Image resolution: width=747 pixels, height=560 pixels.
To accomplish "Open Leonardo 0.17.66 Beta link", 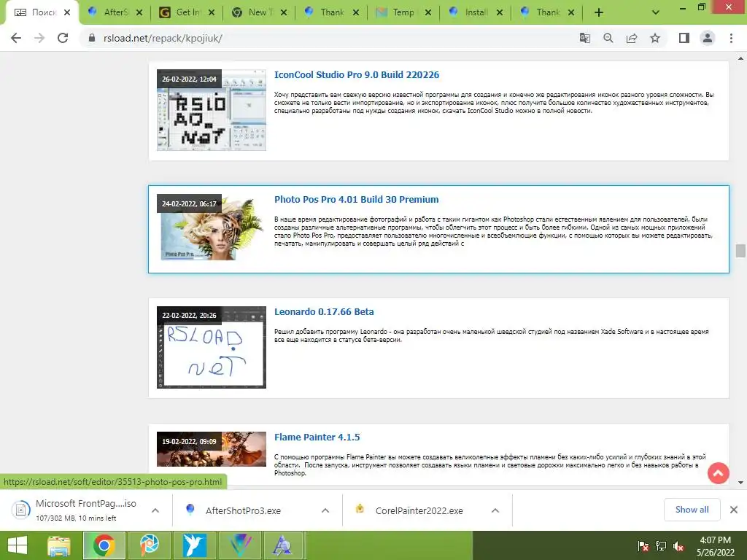I will point(324,312).
